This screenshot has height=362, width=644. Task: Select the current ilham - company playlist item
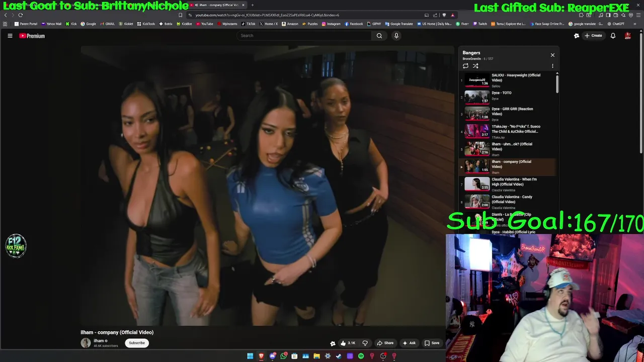point(507,166)
